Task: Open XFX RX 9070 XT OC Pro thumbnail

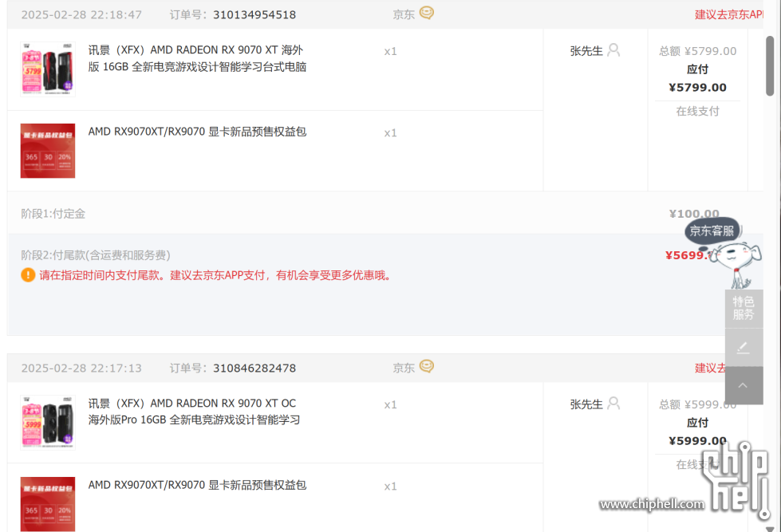Action: (x=48, y=423)
